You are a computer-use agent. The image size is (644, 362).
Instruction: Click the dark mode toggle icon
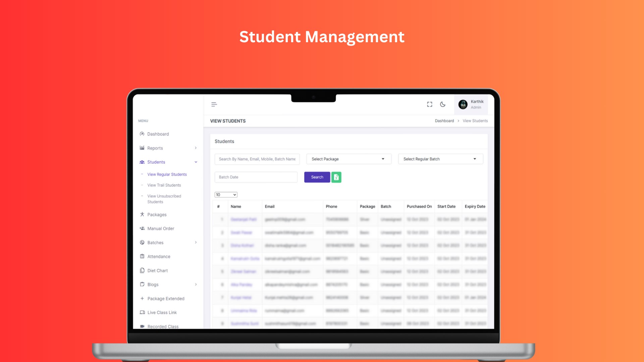click(x=443, y=104)
